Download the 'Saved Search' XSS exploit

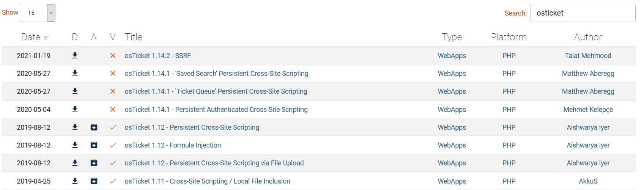coord(75,74)
